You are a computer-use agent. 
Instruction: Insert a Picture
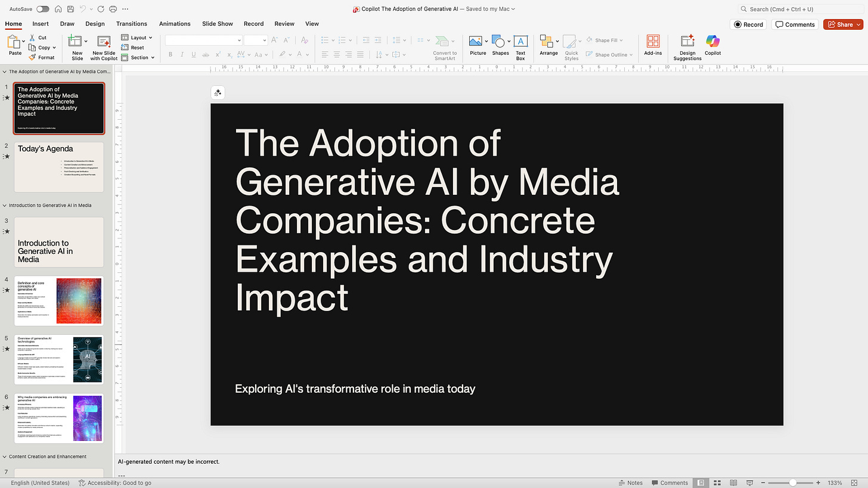pyautogui.click(x=478, y=45)
